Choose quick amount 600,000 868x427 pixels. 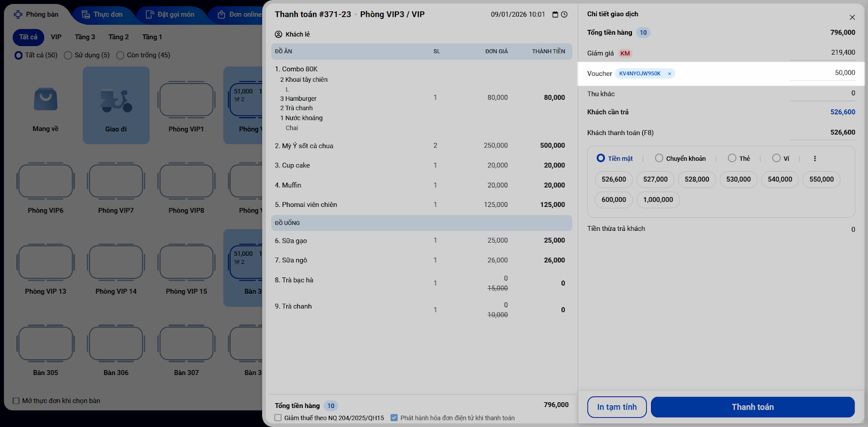(x=614, y=200)
